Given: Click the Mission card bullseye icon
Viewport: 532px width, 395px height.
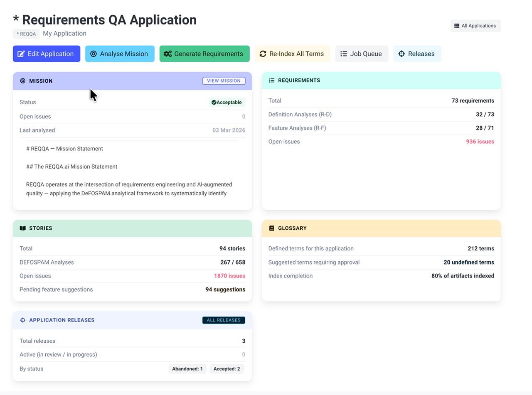Looking at the screenshot, I should tap(23, 81).
